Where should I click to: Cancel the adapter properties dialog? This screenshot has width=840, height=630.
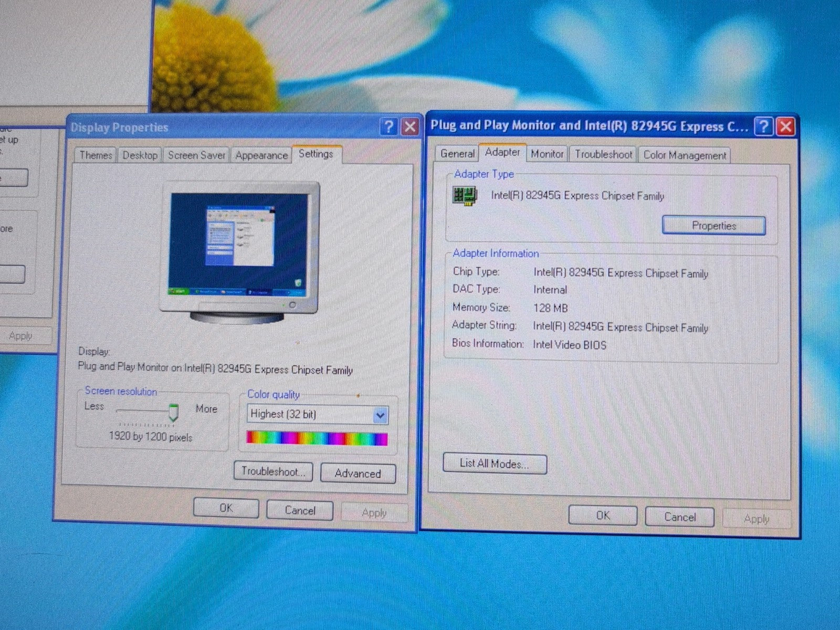(680, 517)
